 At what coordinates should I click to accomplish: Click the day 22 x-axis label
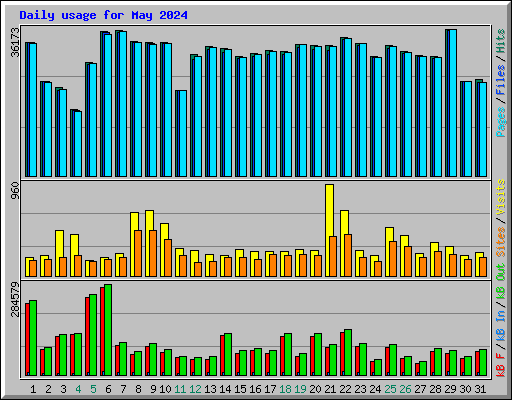(345, 389)
